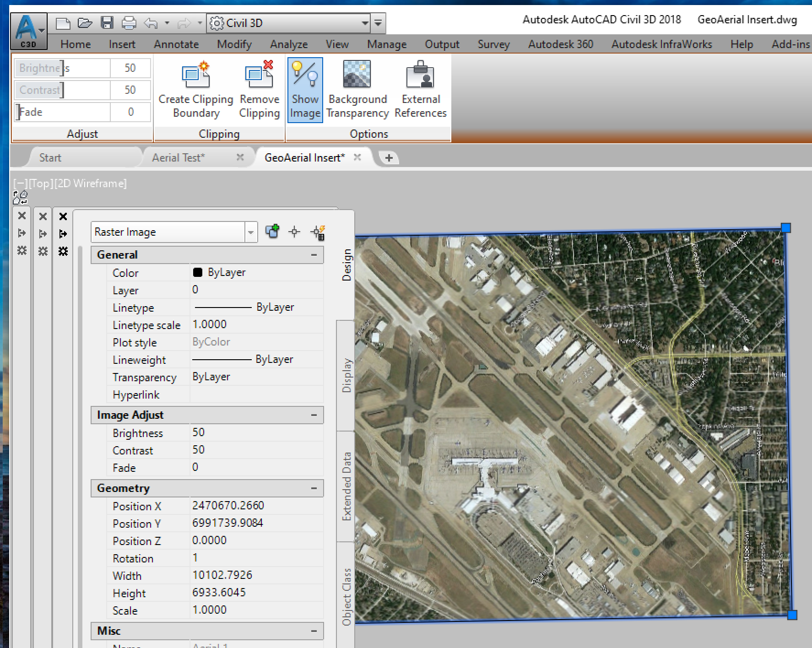Screen dimensions: 812x648
Task: Save the drawing with floppy icon
Action: pyautogui.click(x=107, y=23)
